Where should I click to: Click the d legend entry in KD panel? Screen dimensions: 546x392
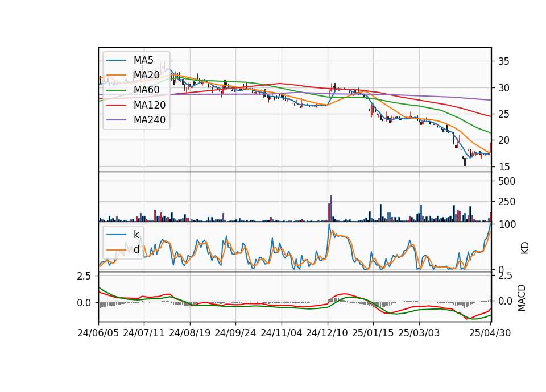[136, 249]
